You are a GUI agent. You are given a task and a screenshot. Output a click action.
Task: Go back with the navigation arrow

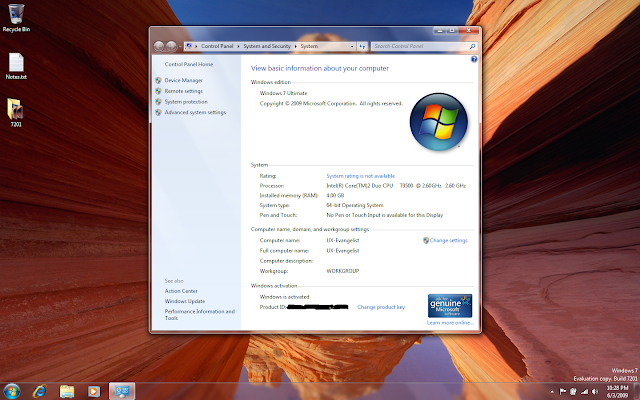pyautogui.click(x=159, y=47)
